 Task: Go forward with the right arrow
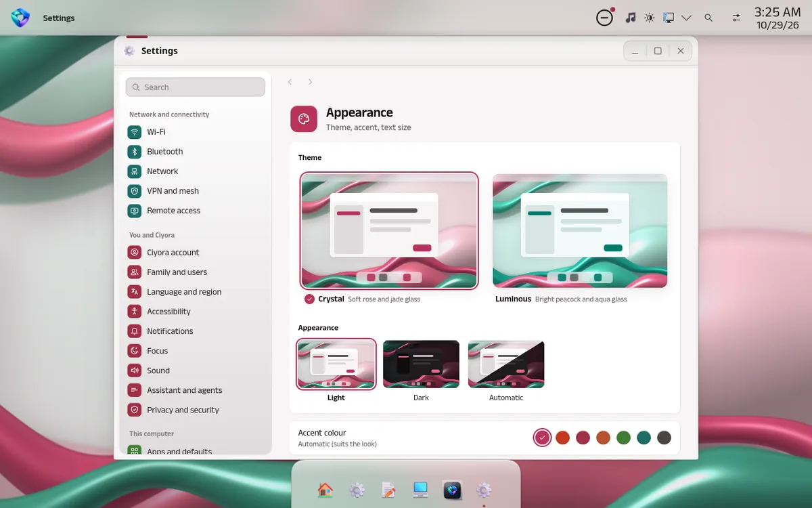310,82
